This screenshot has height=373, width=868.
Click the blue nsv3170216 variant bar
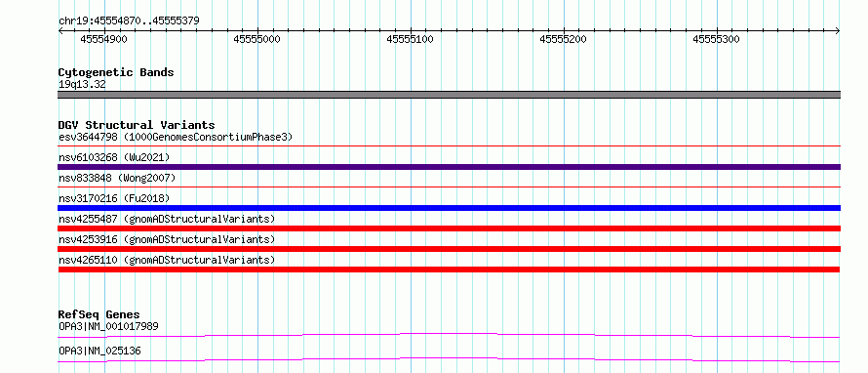tap(449, 208)
